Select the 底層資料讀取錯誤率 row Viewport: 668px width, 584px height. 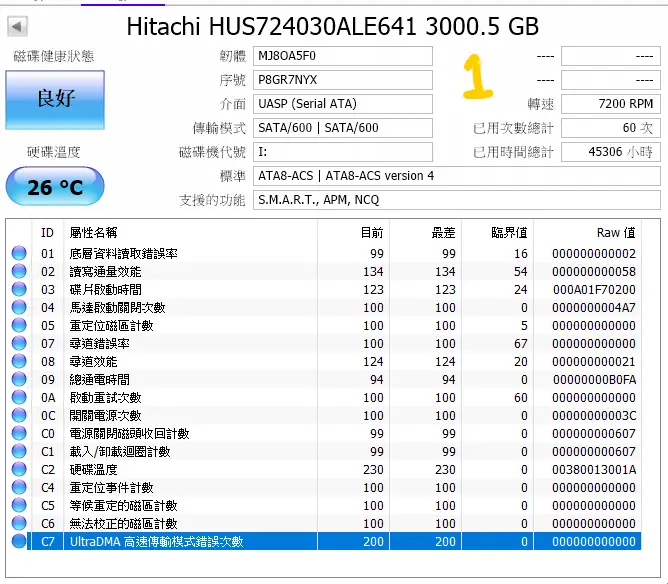point(326,253)
